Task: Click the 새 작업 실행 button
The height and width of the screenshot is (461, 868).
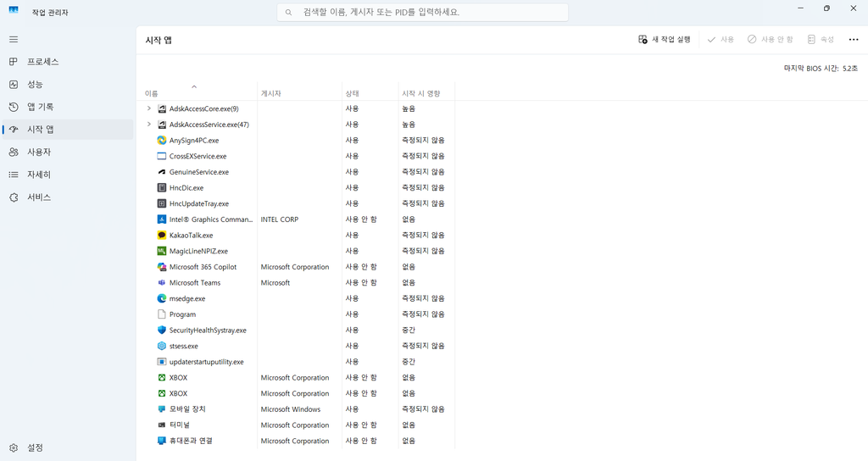Action: [665, 39]
